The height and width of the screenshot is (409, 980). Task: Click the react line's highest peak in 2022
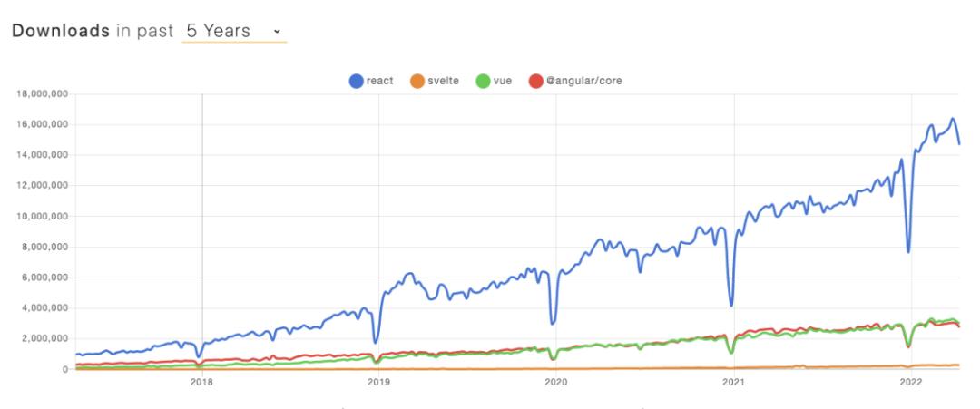(952, 119)
